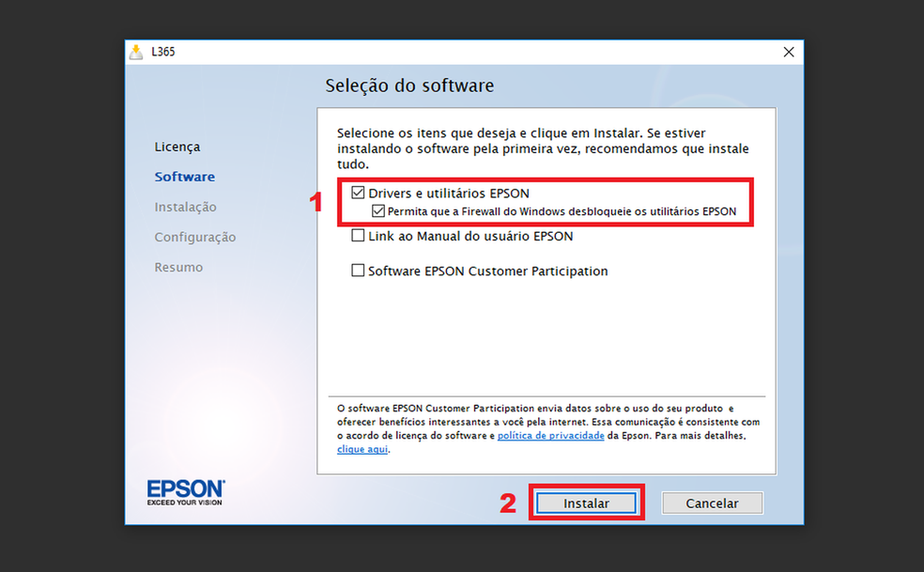
Task: Select Licença in the sidebar
Action: point(177,147)
